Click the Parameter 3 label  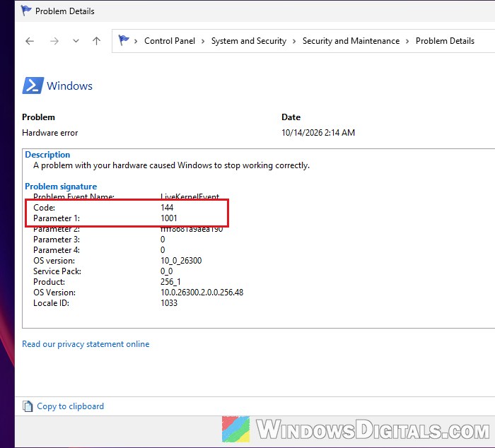[x=57, y=240]
